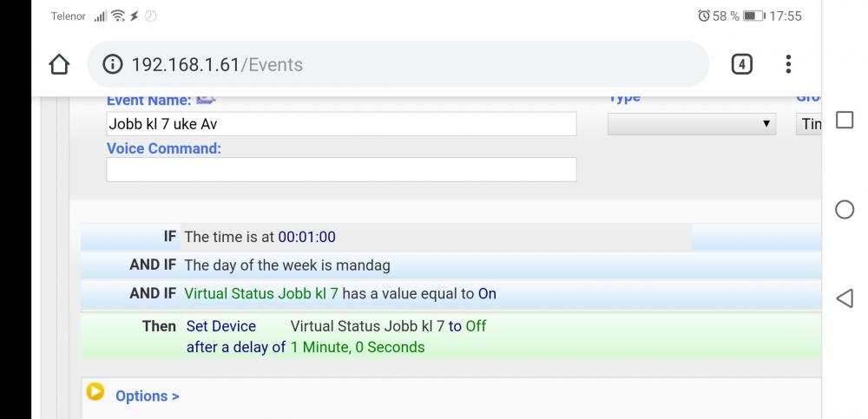Open the Group dropdown showing Tim
This screenshot has width=868, height=419.
[x=809, y=124]
